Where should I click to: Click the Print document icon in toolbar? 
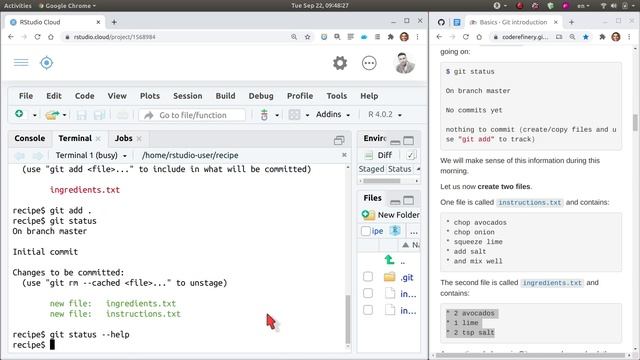point(122,115)
